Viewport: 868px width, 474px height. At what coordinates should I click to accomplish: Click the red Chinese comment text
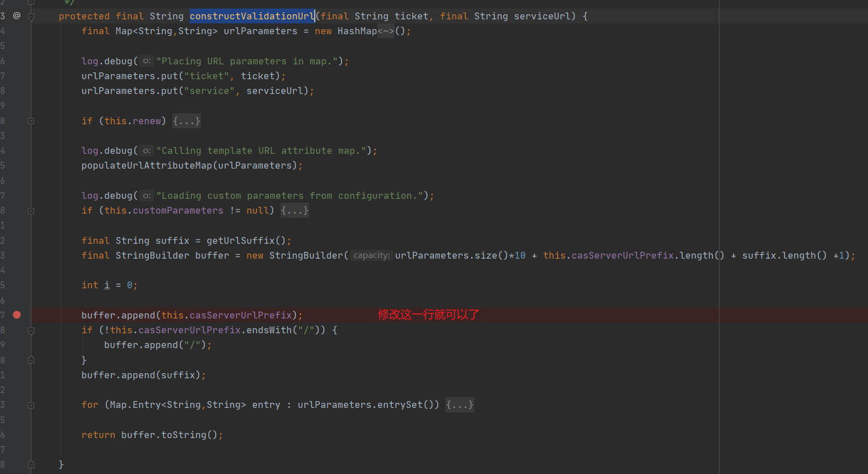[x=428, y=314]
